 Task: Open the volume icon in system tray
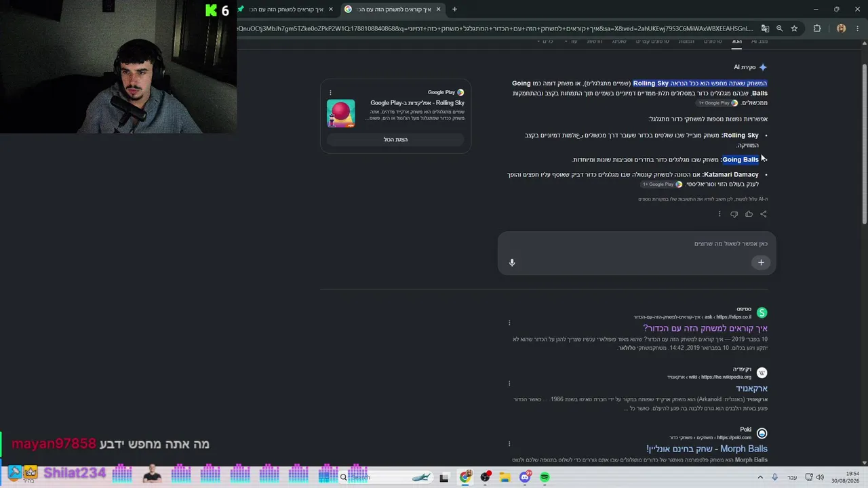coord(820,478)
